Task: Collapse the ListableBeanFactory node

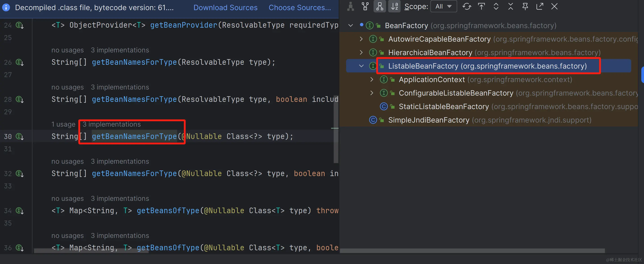Action: [361, 66]
